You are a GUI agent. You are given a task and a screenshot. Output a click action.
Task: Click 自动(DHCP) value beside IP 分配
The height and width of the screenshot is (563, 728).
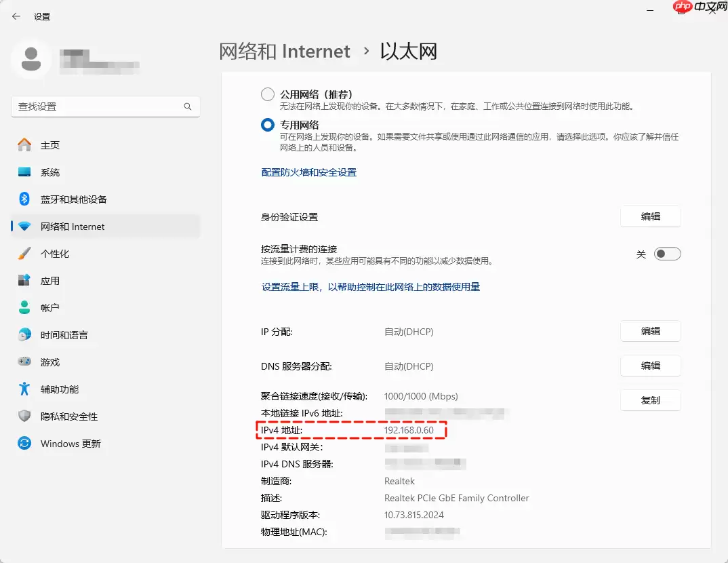pyautogui.click(x=409, y=332)
